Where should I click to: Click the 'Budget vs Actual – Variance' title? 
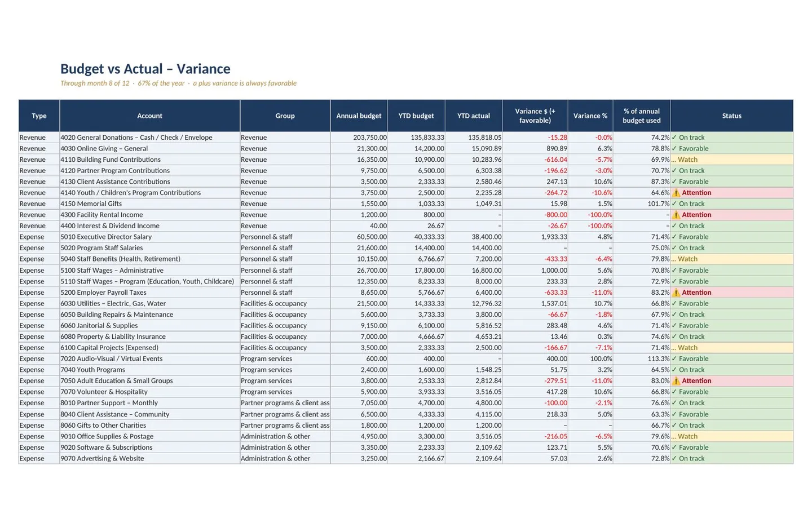click(145, 69)
